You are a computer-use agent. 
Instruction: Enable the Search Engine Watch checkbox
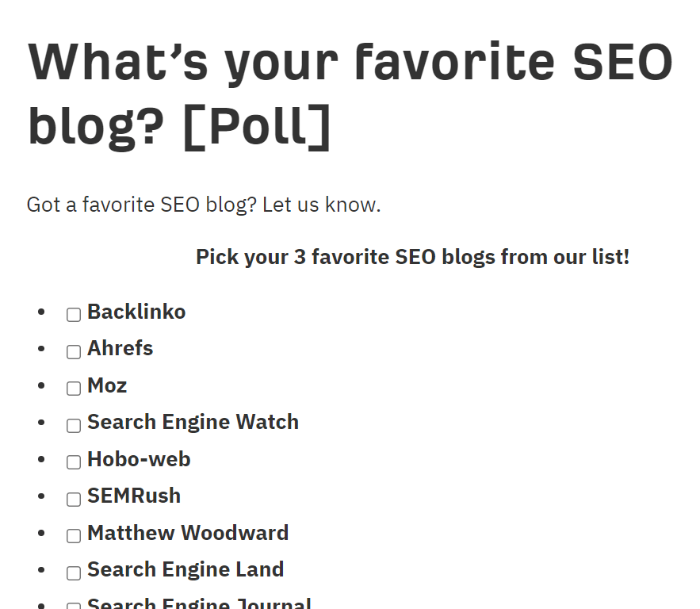point(74,426)
